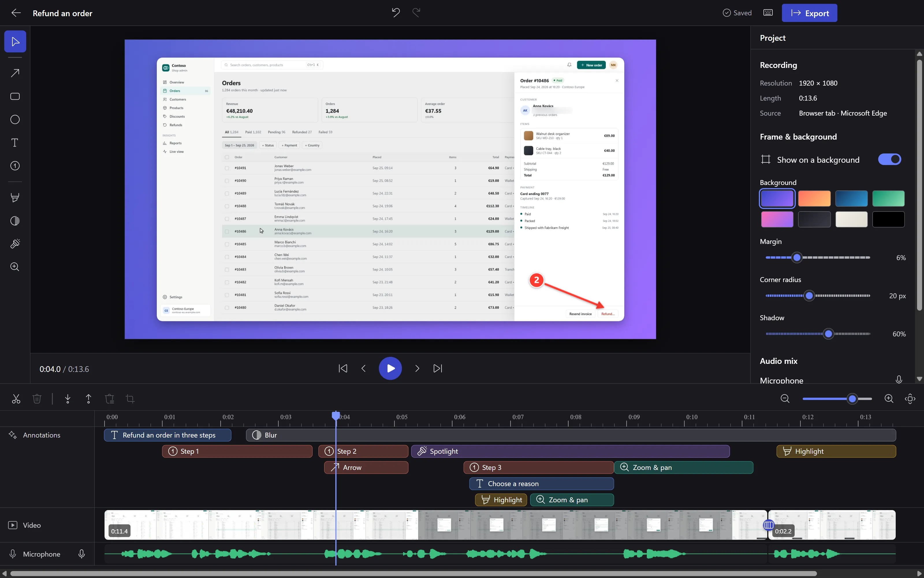Zoom in the timeline
Screen dimensions: 924x578
click(889, 399)
